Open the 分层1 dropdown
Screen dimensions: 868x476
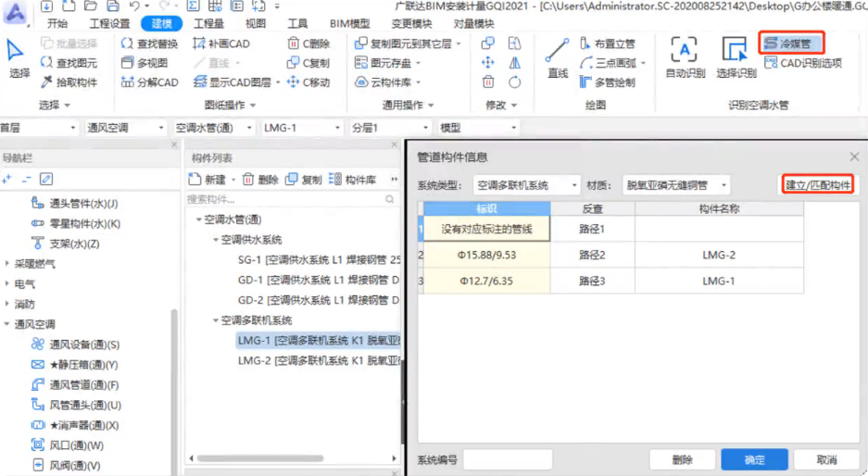pos(390,128)
